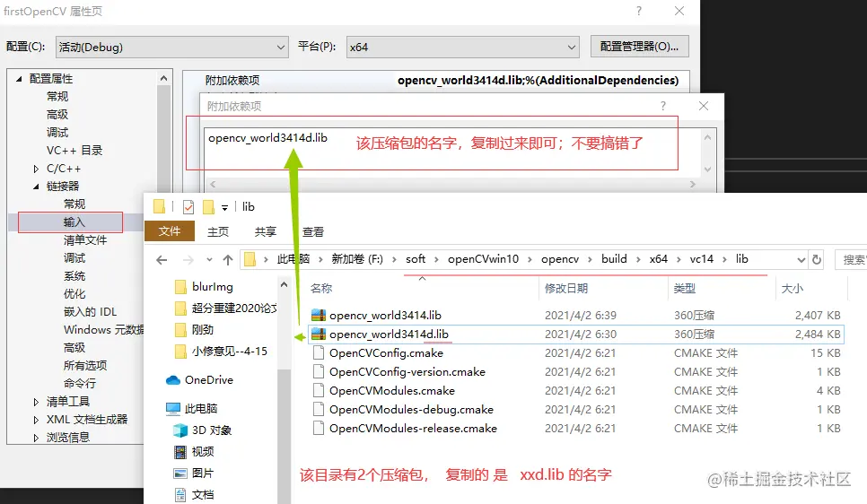The image size is (867, 504).
Task: Sort files by 名称 column
Action: 321,289
